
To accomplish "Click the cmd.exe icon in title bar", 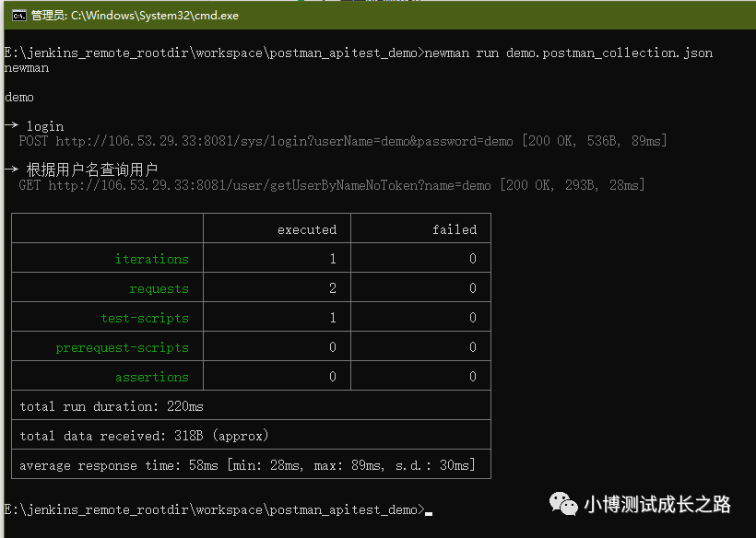I will pyautogui.click(x=18, y=16).
